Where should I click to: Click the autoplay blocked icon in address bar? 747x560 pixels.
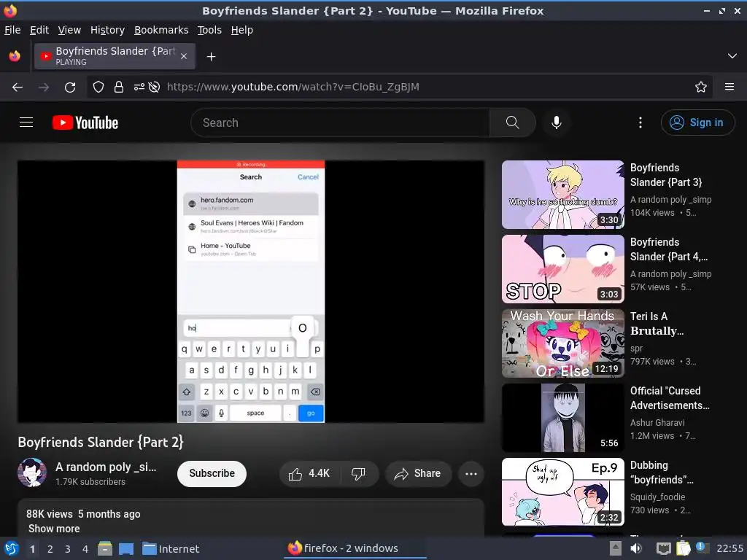click(154, 87)
